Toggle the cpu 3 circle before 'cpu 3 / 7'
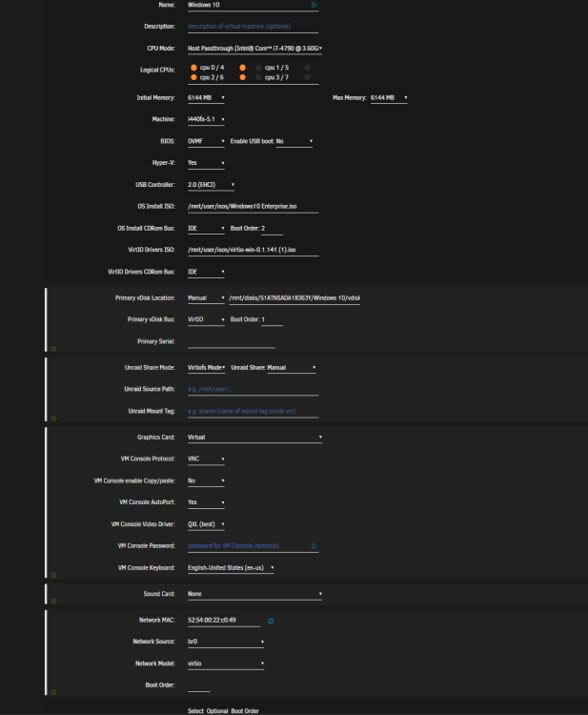 pyautogui.click(x=258, y=77)
